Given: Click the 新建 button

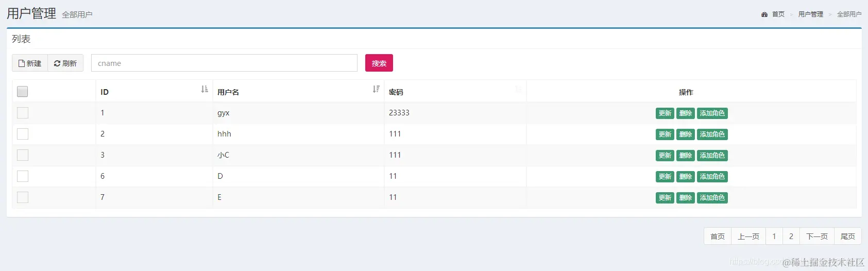Looking at the screenshot, I should click(30, 63).
